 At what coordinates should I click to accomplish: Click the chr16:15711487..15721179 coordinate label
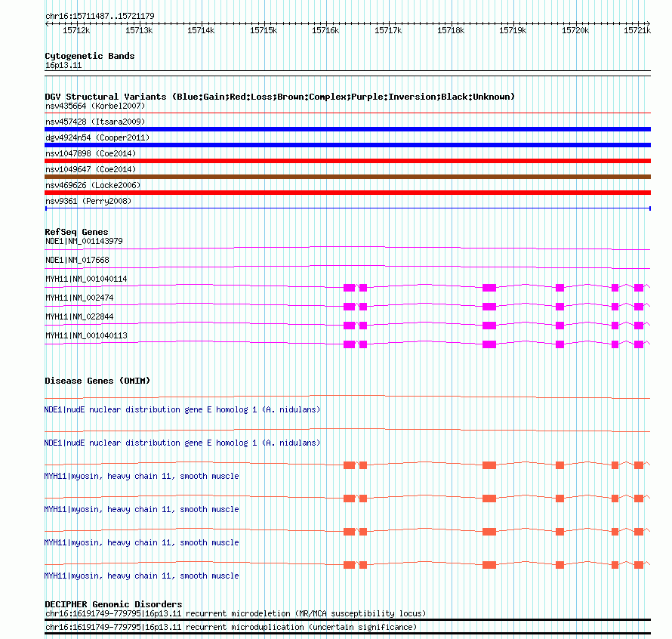(100, 16)
